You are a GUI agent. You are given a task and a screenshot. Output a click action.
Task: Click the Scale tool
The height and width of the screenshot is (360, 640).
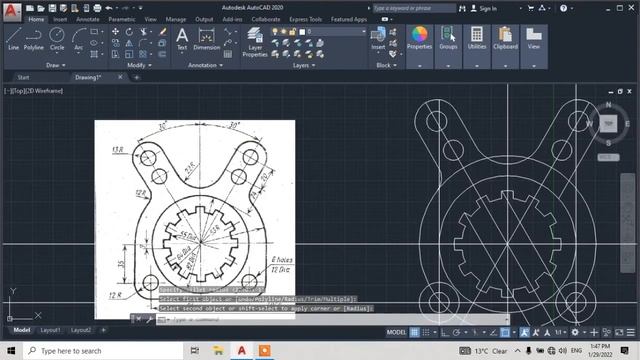tap(129, 54)
